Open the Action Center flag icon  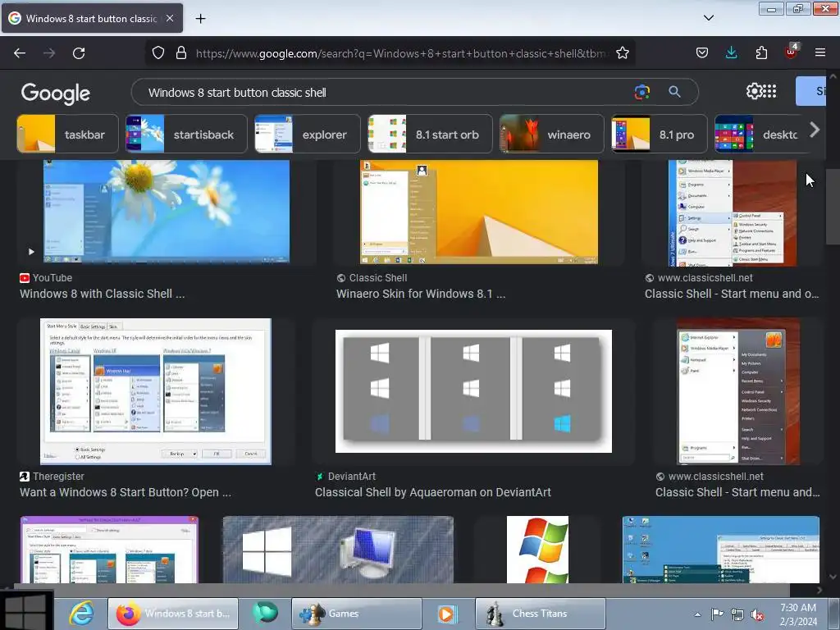click(717, 614)
